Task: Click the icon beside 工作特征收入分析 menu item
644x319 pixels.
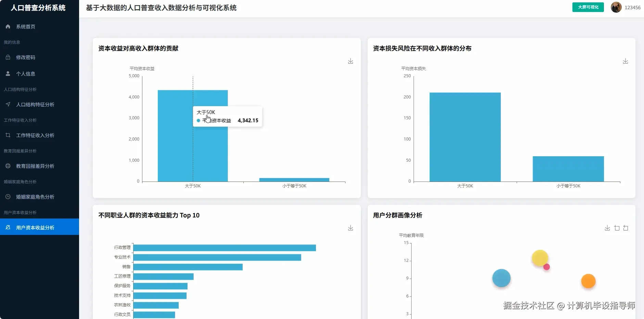Action: pyautogui.click(x=8, y=135)
